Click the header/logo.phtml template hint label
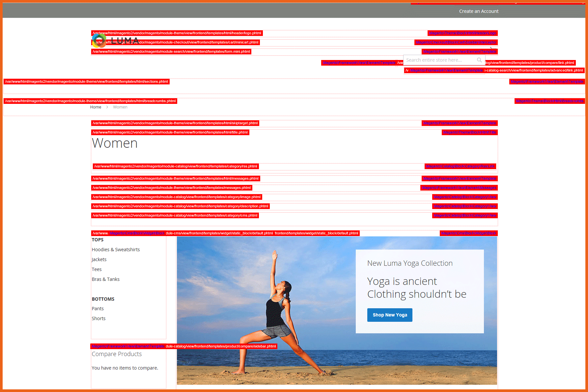Screen dimensions: 588x392 177,33
